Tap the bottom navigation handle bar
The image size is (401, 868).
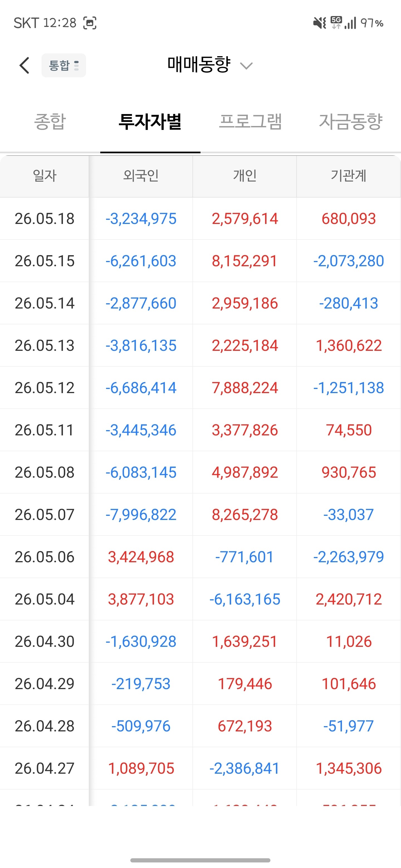(x=200, y=860)
